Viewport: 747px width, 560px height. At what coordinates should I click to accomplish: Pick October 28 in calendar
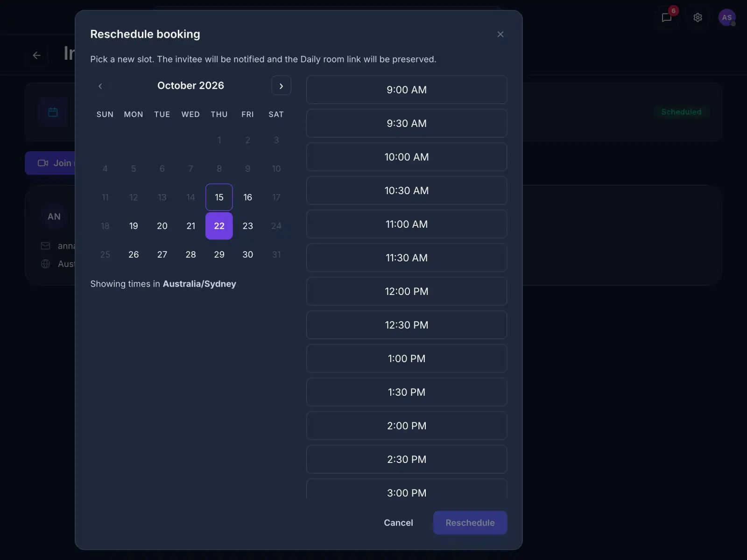[190, 254]
